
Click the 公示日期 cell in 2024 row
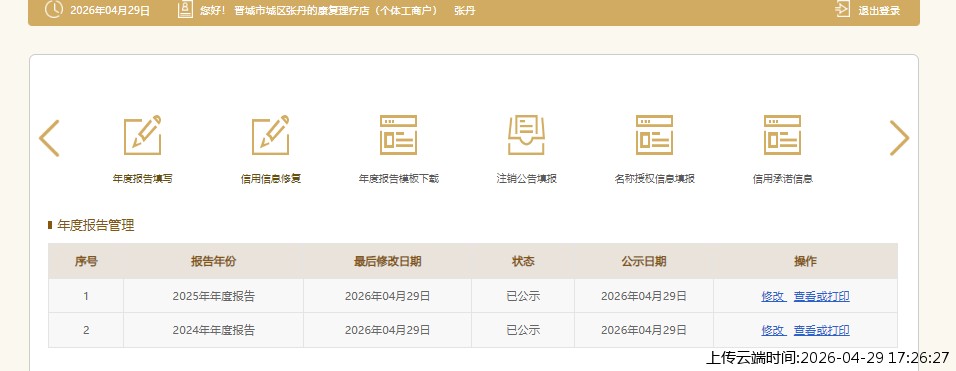point(644,330)
